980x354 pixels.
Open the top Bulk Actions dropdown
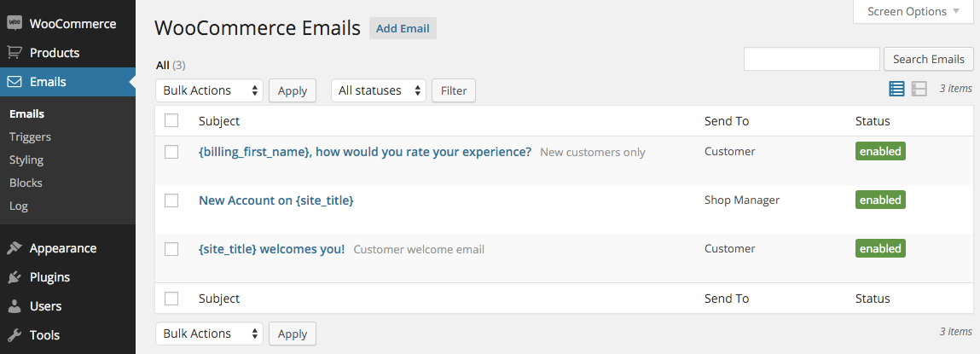tap(209, 90)
